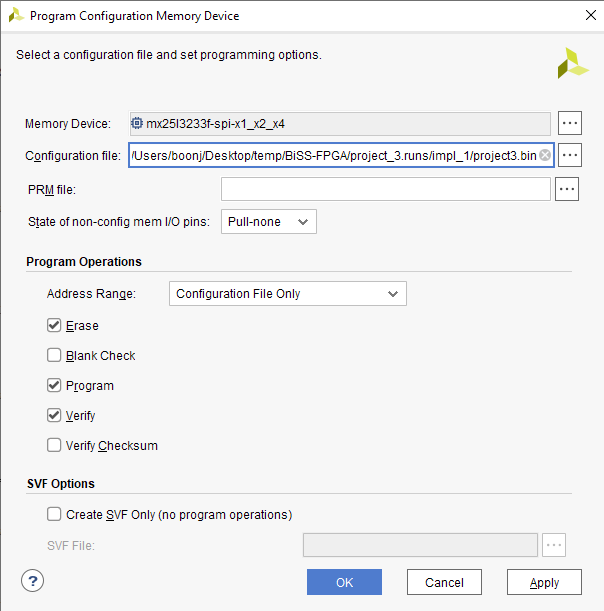Screen dimensions: 604x611
Task: Browse for PRM file with ellipsis button
Action: 567,189
